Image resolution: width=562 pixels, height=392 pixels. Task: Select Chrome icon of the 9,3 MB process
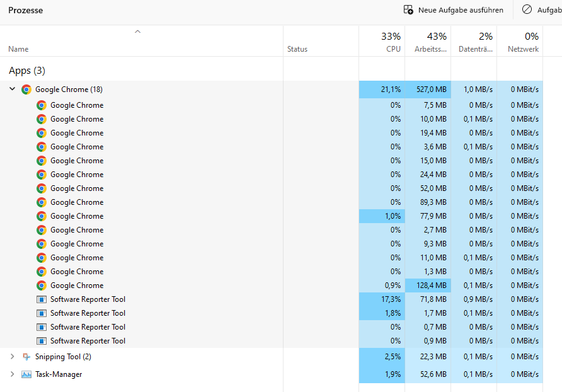click(42, 244)
